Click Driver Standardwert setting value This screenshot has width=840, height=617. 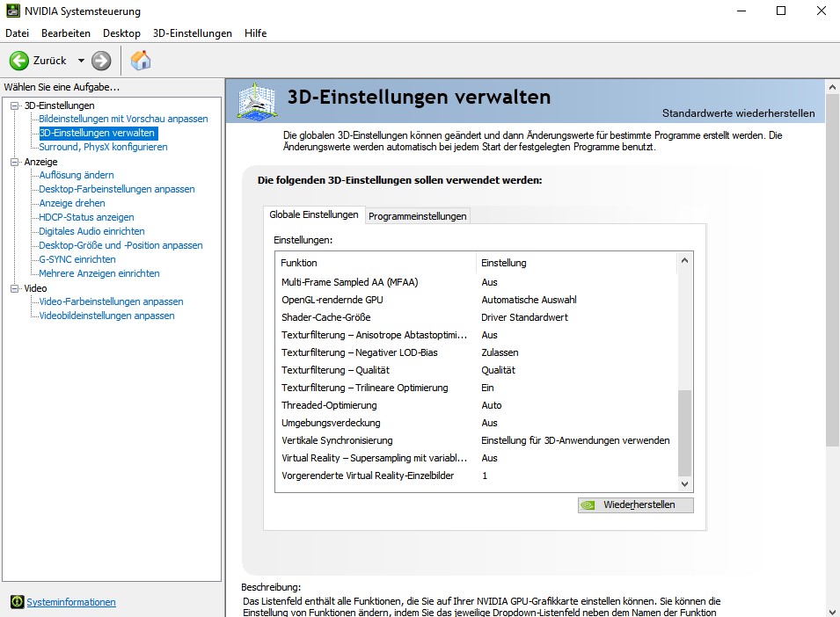point(524,317)
